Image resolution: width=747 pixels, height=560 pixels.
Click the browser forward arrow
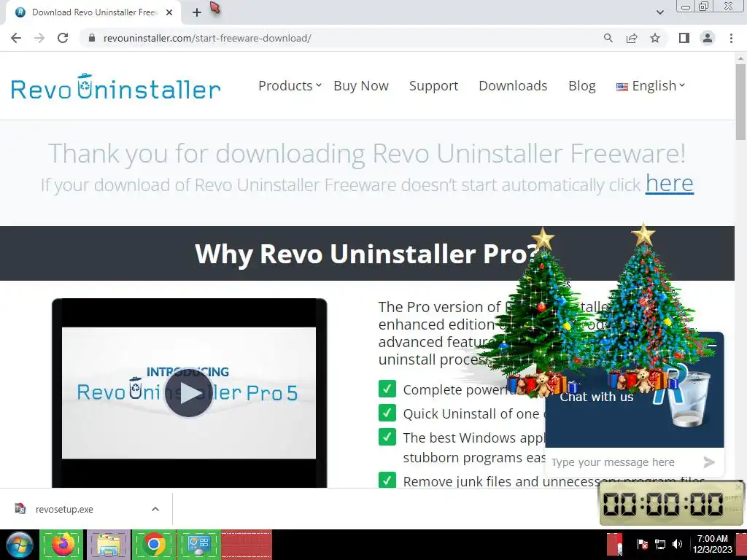pyautogui.click(x=39, y=38)
